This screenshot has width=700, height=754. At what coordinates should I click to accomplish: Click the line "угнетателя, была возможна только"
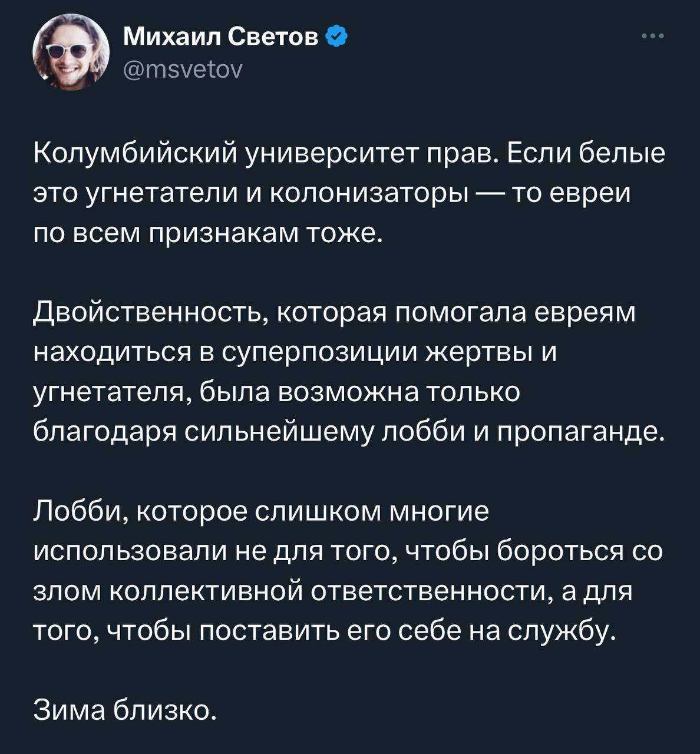click(276, 392)
